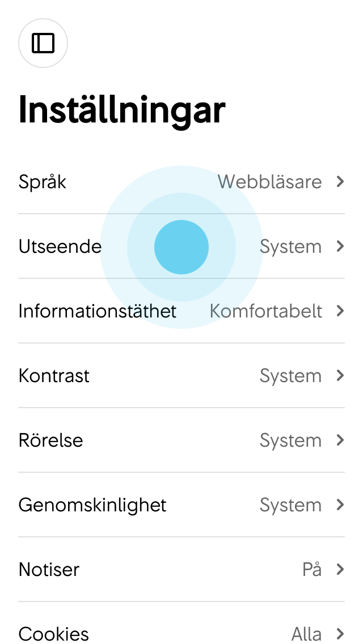Choose the Genomskinlighet label
This screenshot has width=363, height=644.
click(x=92, y=505)
